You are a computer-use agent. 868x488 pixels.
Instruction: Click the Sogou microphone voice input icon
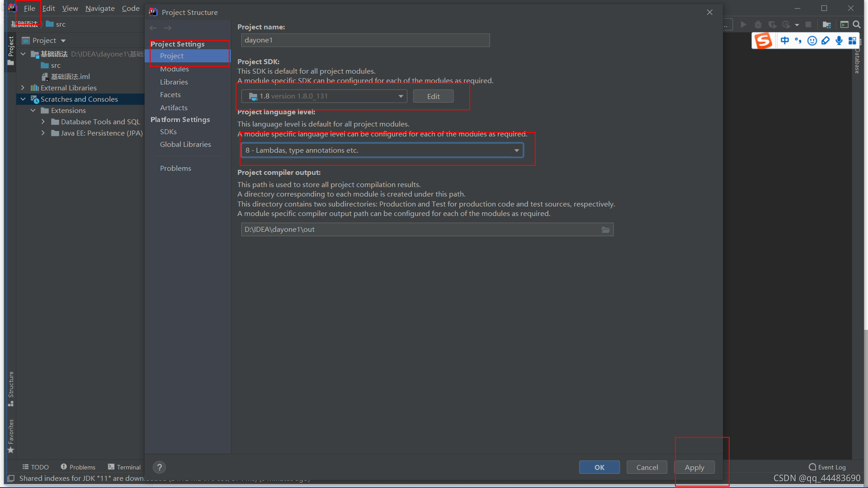pyautogui.click(x=839, y=41)
